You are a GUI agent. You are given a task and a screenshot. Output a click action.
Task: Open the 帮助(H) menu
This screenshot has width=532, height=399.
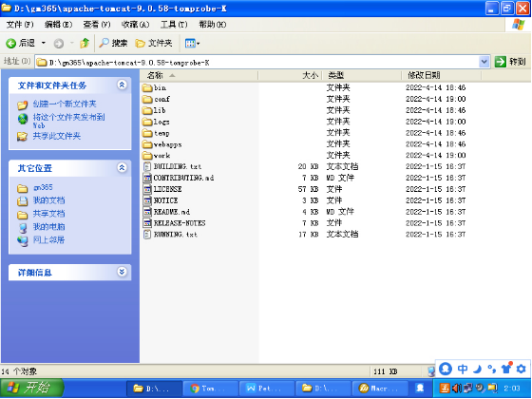click(x=213, y=25)
